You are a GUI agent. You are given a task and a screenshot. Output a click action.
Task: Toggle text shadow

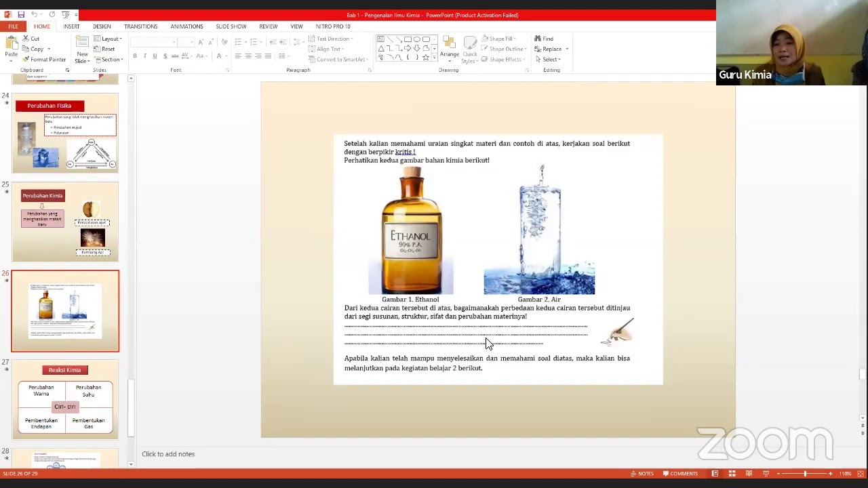click(165, 56)
